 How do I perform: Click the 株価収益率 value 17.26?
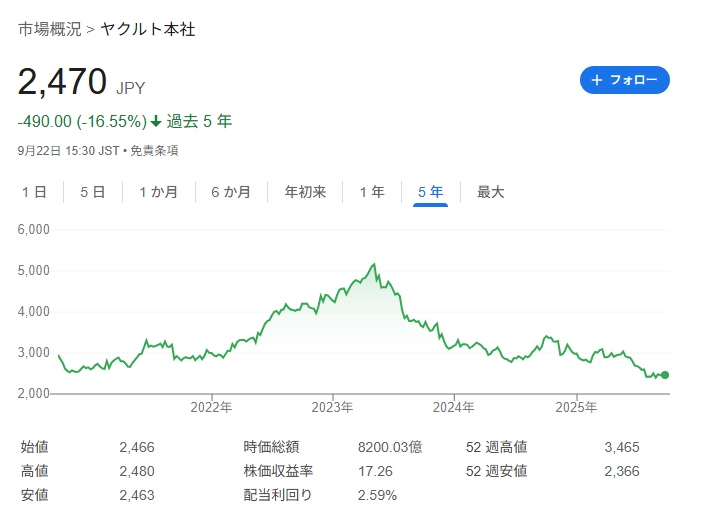pyautogui.click(x=375, y=471)
